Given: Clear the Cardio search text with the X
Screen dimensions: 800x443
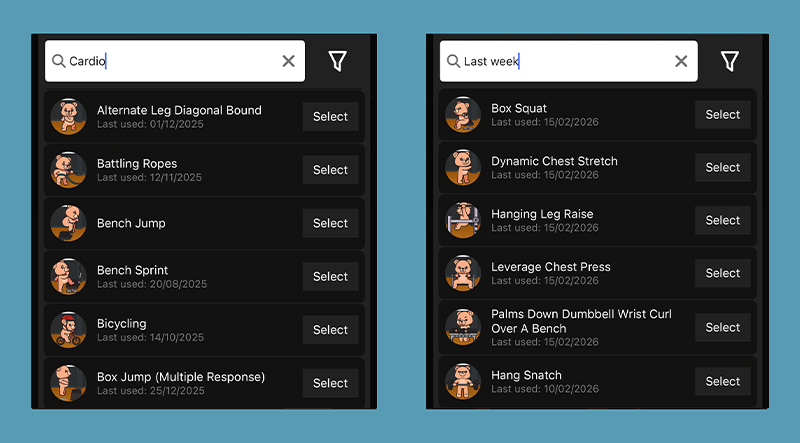Looking at the screenshot, I should point(289,61).
